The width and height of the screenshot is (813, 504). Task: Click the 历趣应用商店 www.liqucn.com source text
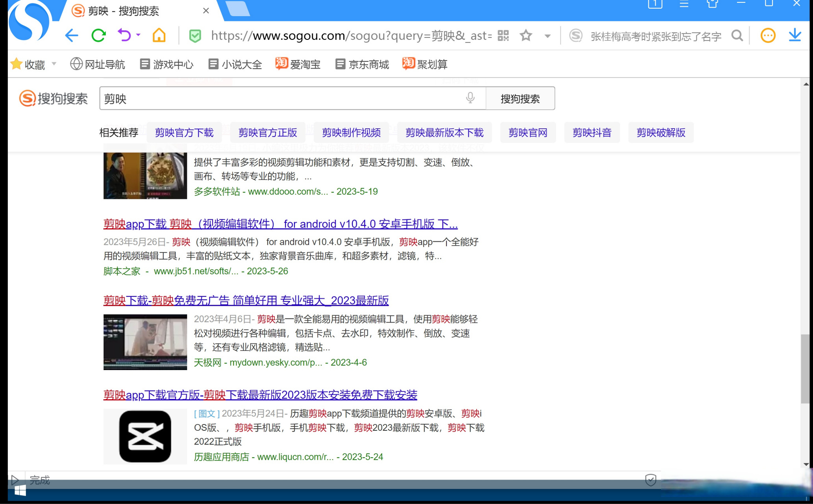coord(289,457)
